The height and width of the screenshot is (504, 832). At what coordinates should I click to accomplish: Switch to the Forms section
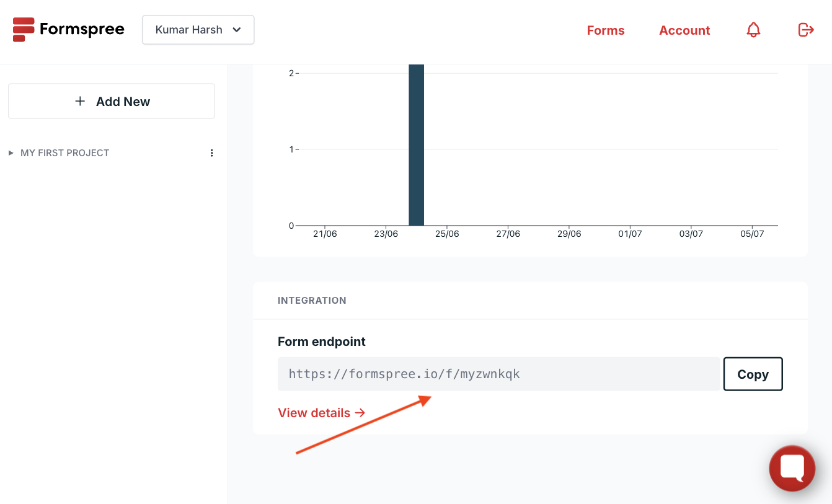605,30
